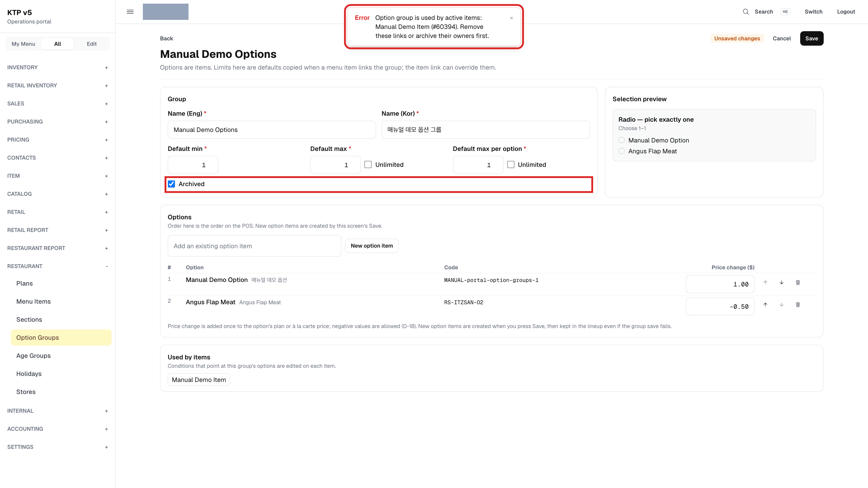Move Manual Demo Option down with arrow
Screen dimensions: 868x488
[782, 283]
